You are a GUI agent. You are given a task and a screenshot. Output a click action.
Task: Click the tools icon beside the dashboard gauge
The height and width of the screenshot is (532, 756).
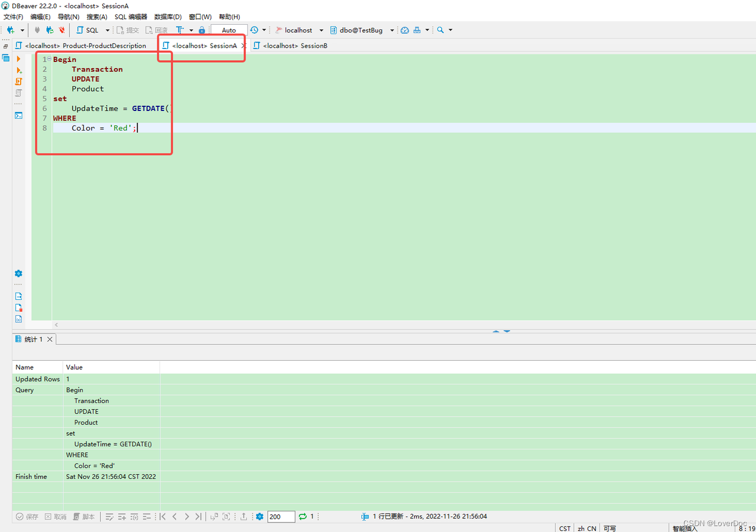(x=417, y=30)
